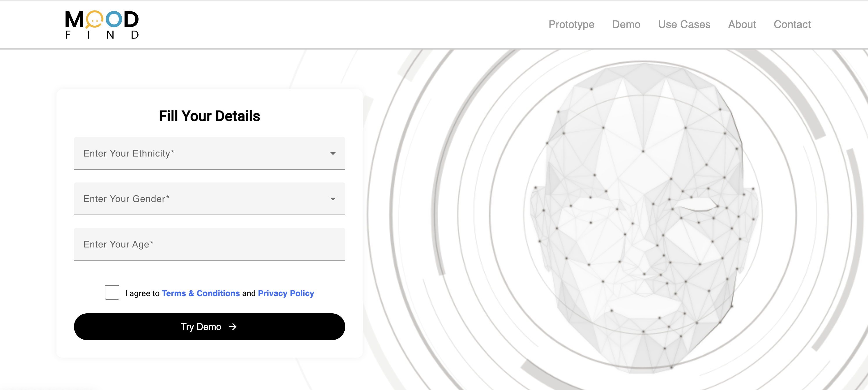The width and height of the screenshot is (868, 390).
Task: Open the Terms & Conditions link
Action: pos(201,293)
